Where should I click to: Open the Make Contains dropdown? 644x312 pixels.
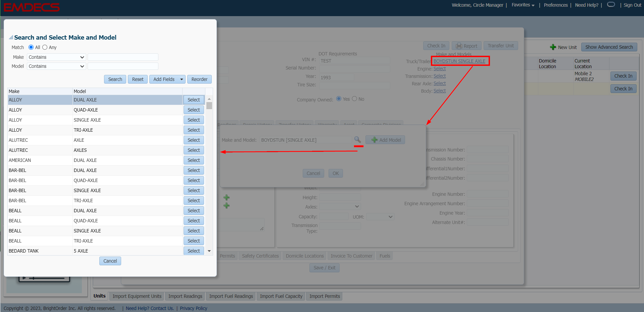click(56, 57)
